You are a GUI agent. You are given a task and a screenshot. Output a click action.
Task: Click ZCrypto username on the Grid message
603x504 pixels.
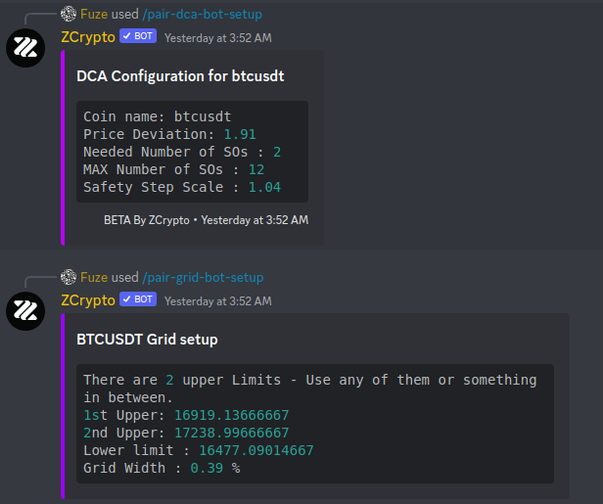pos(88,300)
